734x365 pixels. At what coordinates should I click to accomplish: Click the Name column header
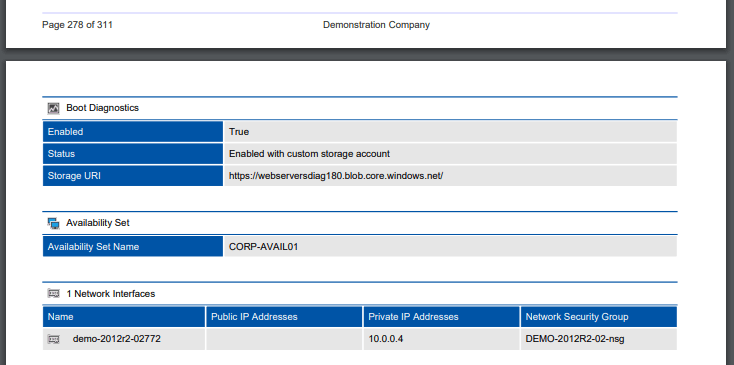pos(124,317)
